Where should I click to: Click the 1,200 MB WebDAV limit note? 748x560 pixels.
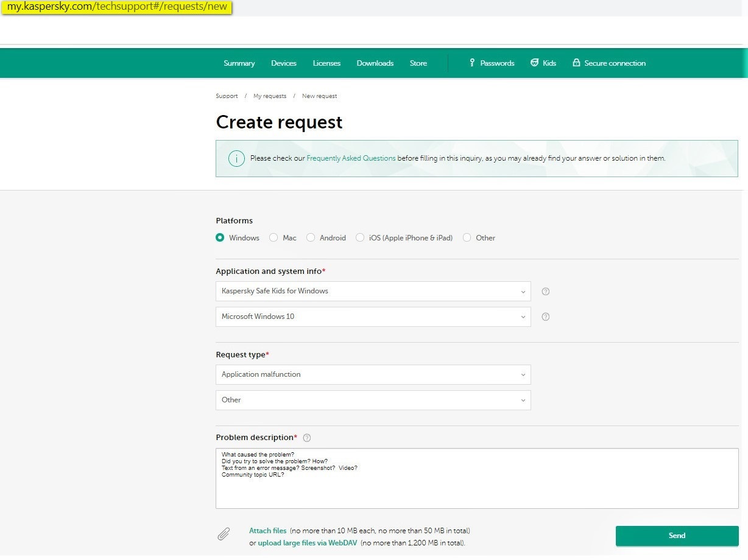tap(413, 543)
